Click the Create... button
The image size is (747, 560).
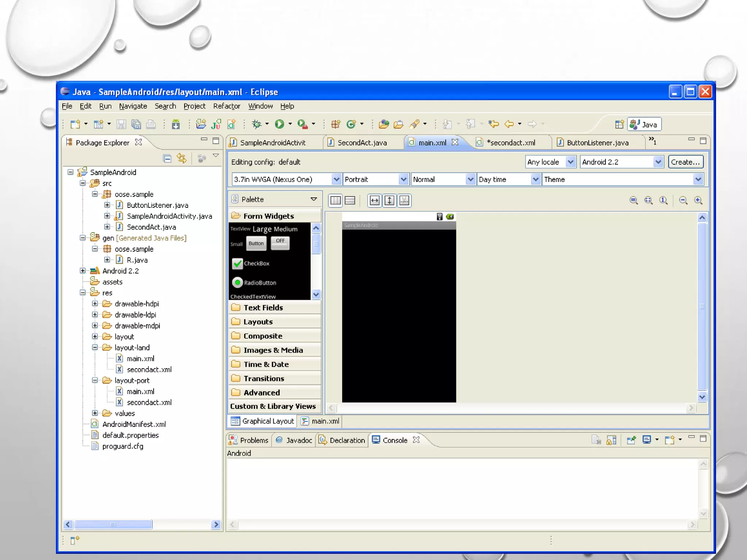(x=685, y=162)
